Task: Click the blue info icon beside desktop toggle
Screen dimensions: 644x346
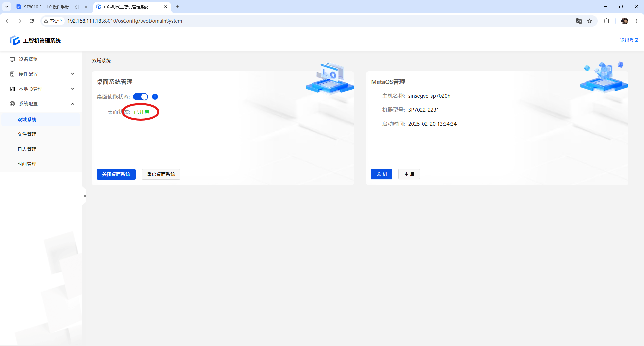Action: pyautogui.click(x=155, y=97)
